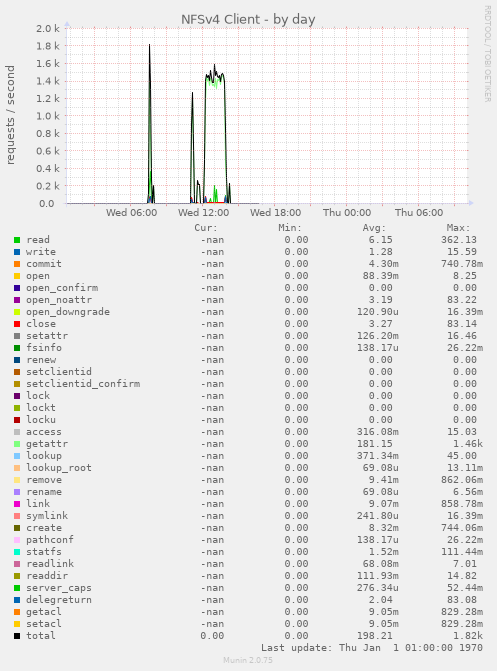Select the open_confirm legend label
497x671 pixels.
(62, 288)
